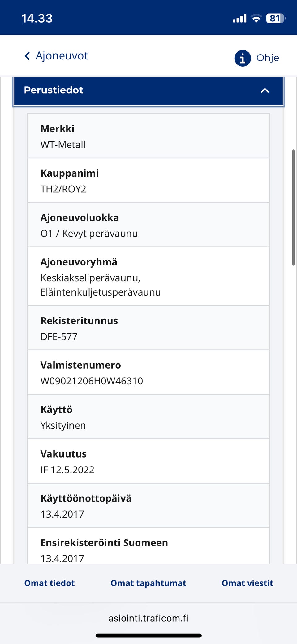Screen dimensions: 297x644
Task: Go back to Ajoneuvot list
Action: (x=62, y=56)
